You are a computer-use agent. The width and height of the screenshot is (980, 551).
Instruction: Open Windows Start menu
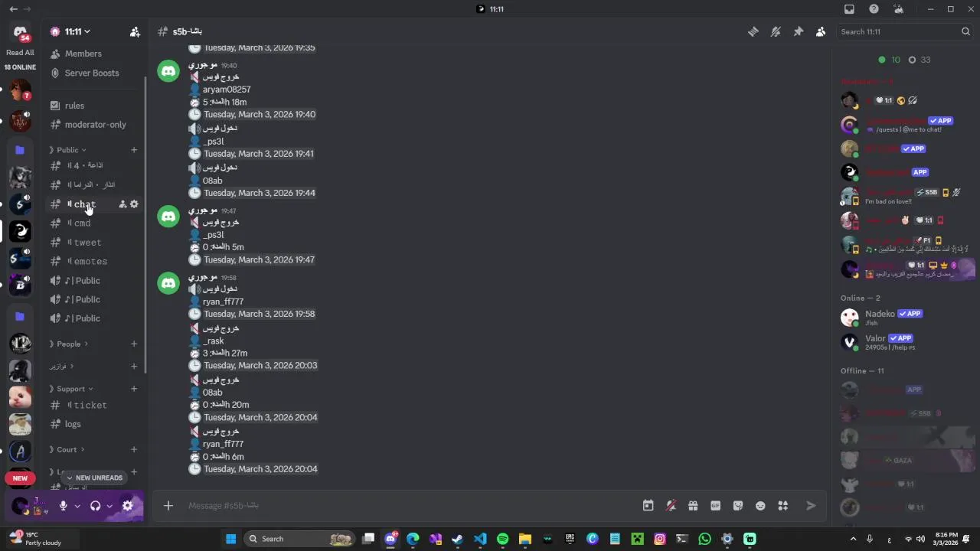point(230,539)
